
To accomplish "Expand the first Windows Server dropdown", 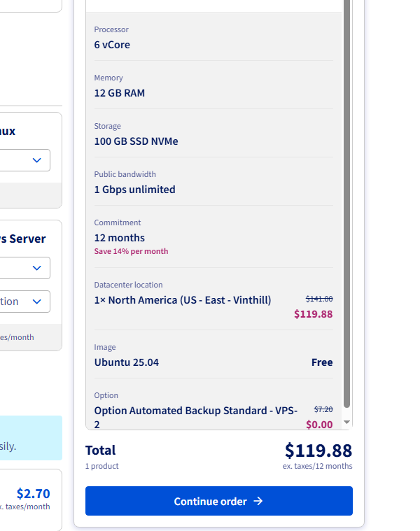I will 25,268.
